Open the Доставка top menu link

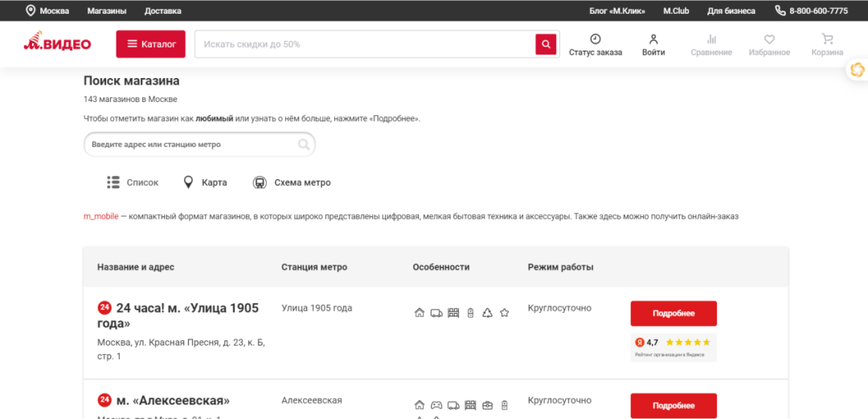click(162, 11)
